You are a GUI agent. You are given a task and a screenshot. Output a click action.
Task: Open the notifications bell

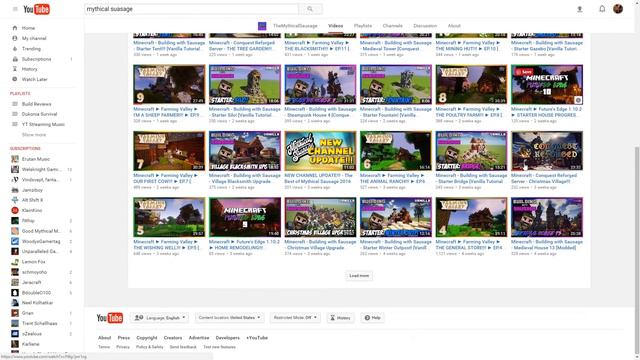[x=602, y=9]
